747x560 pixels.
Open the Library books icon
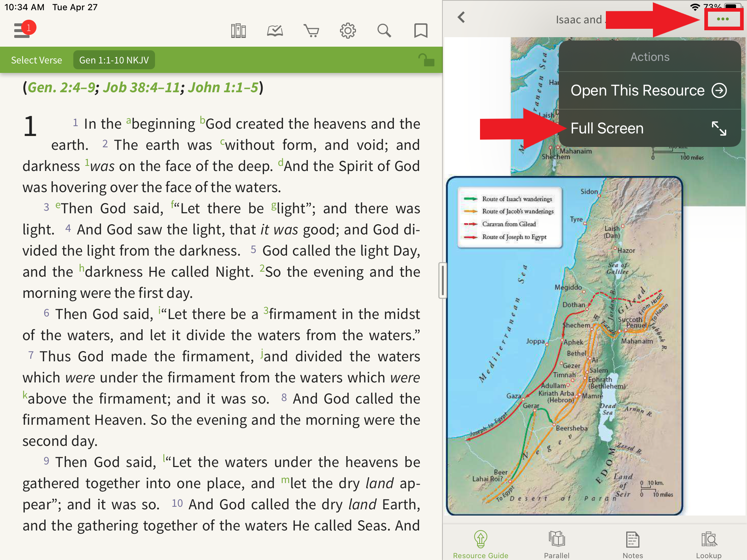pyautogui.click(x=239, y=31)
